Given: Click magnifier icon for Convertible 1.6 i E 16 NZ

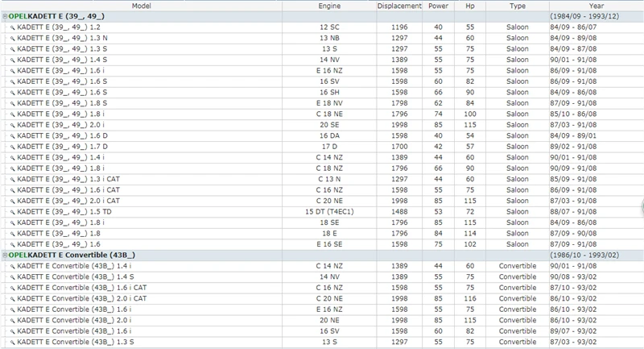Looking at the screenshot, I should coord(13,310).
